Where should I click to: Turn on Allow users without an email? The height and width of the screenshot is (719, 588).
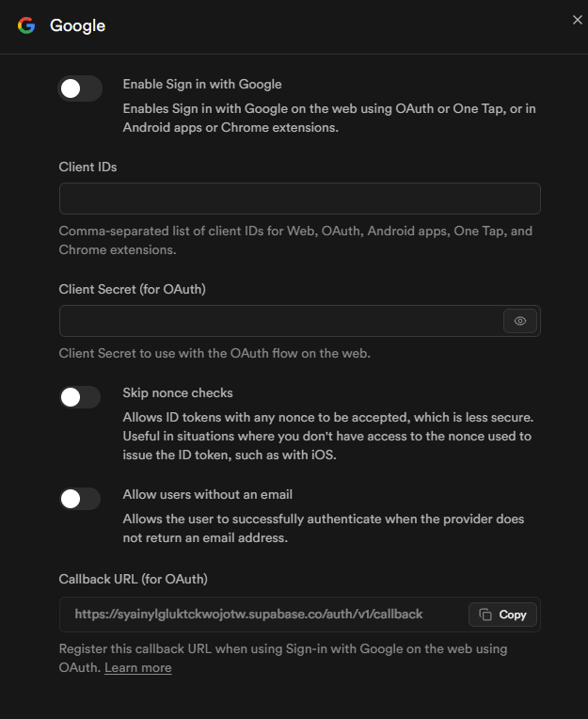(x=80, y=499)
